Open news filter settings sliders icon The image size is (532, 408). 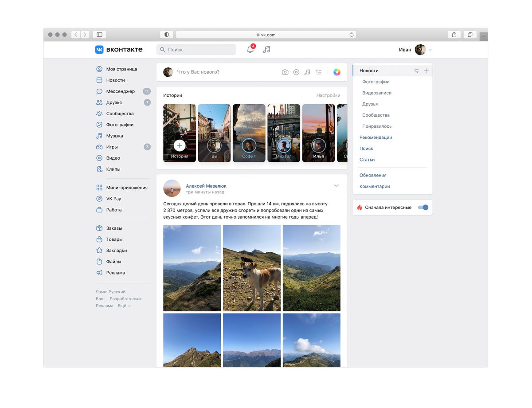(x=416, y=71)
